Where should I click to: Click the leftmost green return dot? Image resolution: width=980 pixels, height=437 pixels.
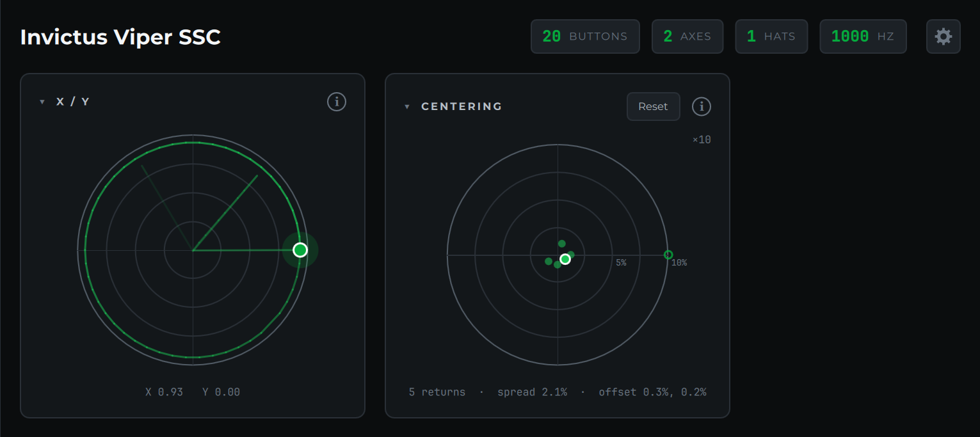(x=549, y=261)
